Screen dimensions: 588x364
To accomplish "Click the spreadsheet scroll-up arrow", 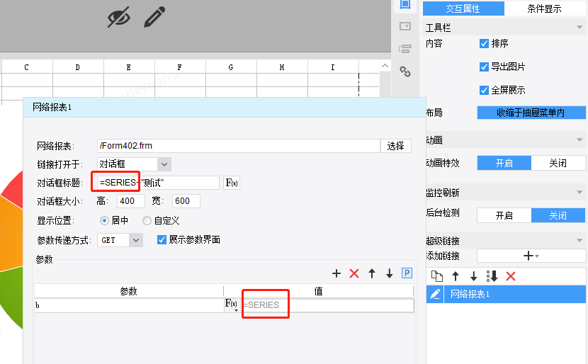I will pyautogui.click(x=385, y=66).
